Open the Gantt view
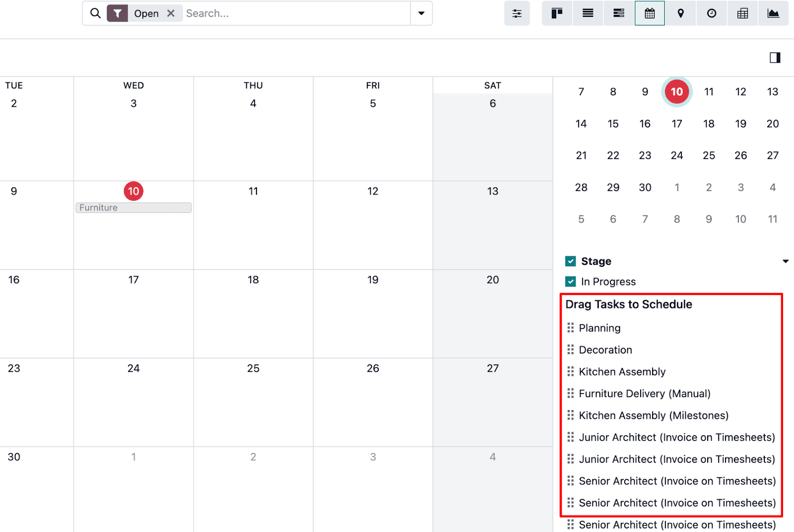This screenshot has width=794, height=532. 618,13
